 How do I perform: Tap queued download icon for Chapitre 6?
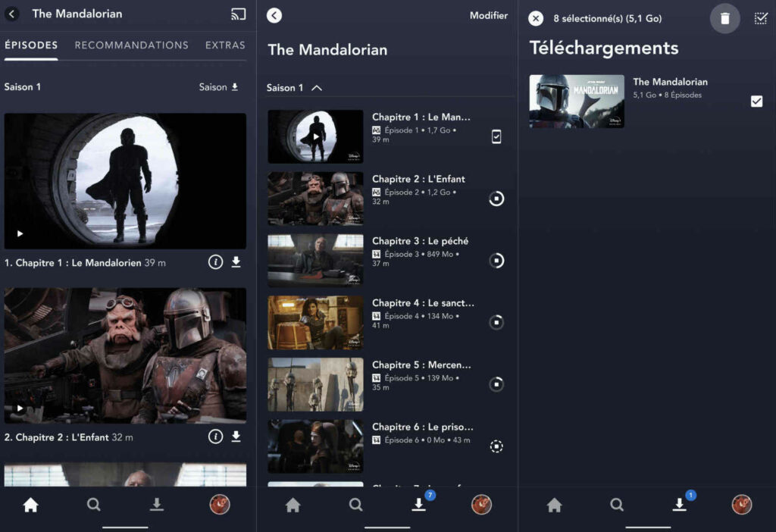(496, 446)
